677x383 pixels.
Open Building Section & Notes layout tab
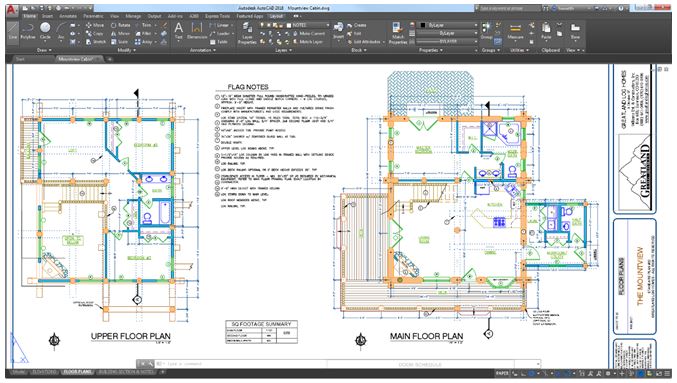[126, 372]
